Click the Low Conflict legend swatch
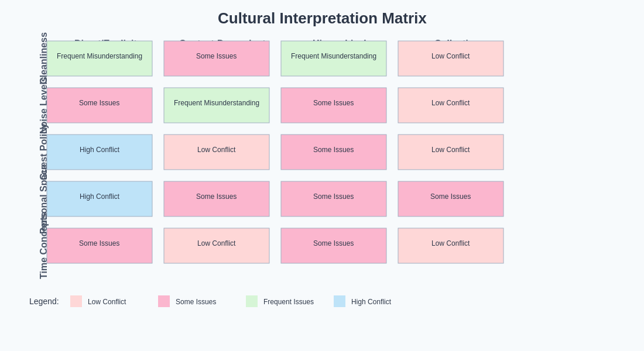The image size is (644, 351). click(x=75, y=301)
